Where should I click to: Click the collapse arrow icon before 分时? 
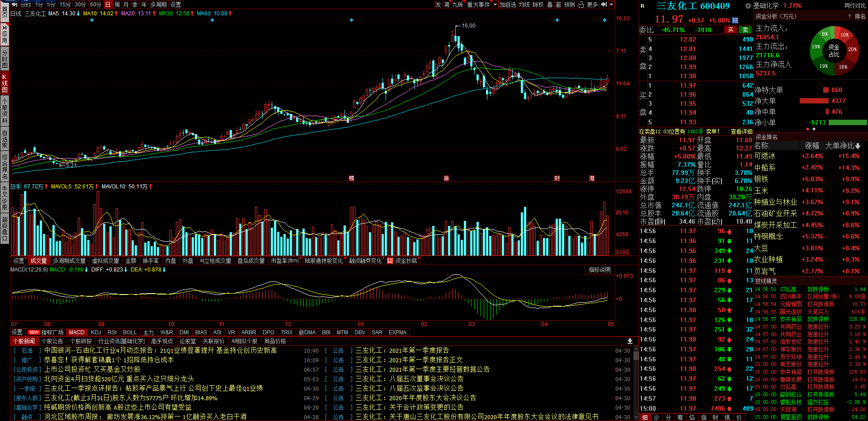click(x=14, y=5)
